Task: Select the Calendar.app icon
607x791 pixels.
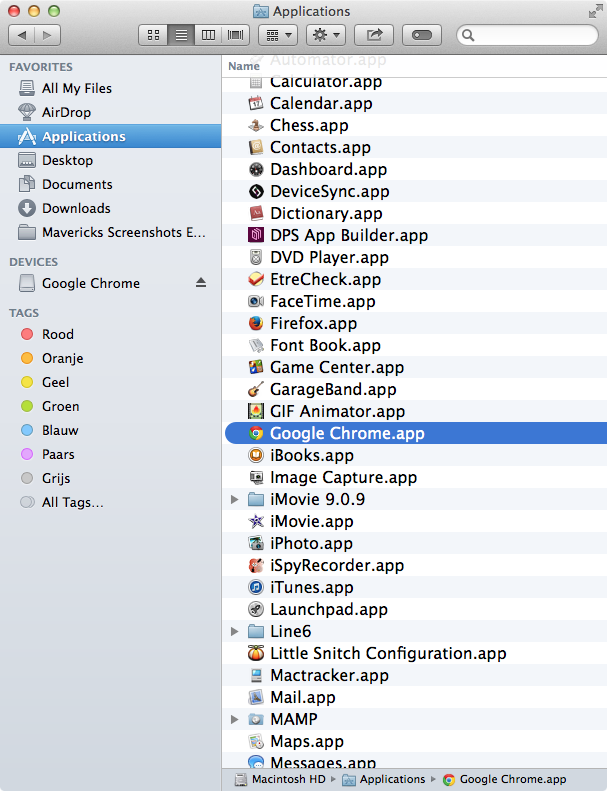Action: point(256,103)
